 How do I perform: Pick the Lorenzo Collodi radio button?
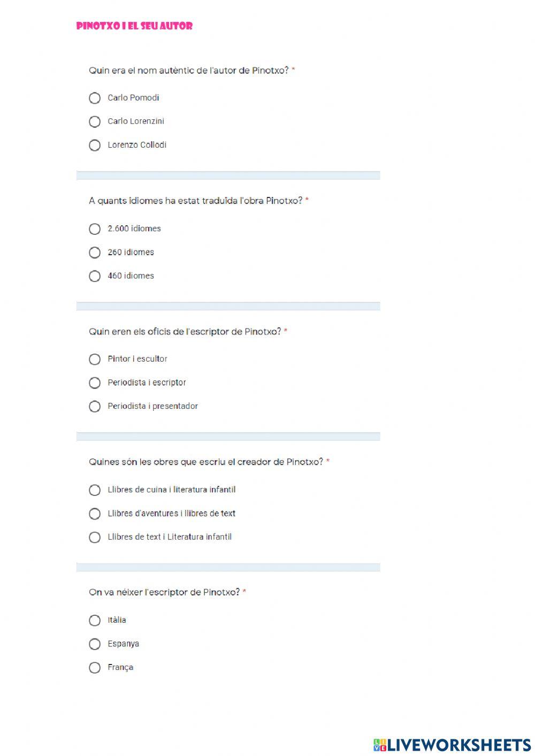pyautogui.click(x=95, y=145)
